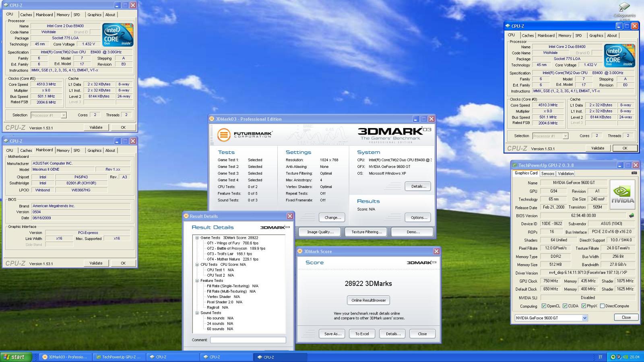644x362 pixels.
Task: Click the NVIDIA logo in GPU-Z
Action: pyautogui.click(x=622, y=195)
